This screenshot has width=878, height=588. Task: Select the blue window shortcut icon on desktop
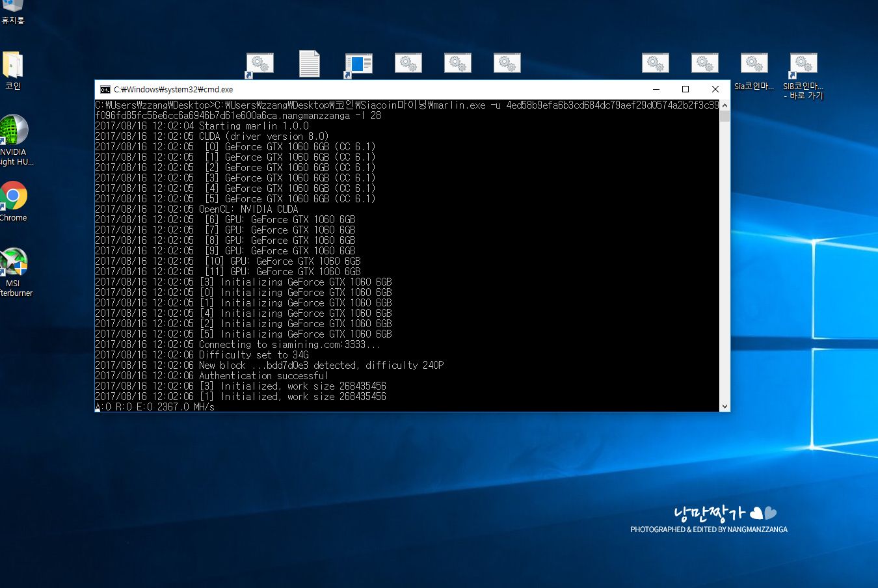(358, 65)
